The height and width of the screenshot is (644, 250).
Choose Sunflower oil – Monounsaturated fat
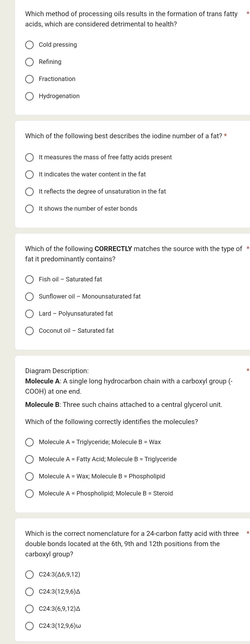30,297
